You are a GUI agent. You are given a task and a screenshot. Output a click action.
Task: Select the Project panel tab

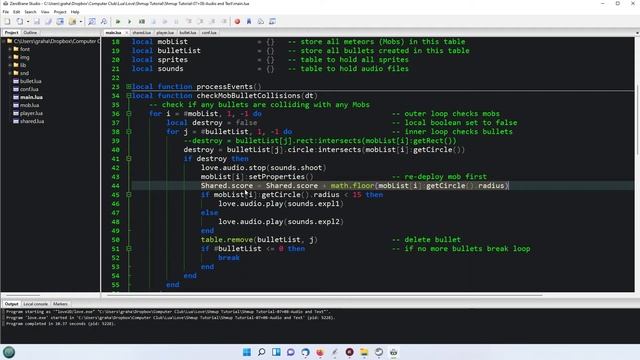(11, 32)
